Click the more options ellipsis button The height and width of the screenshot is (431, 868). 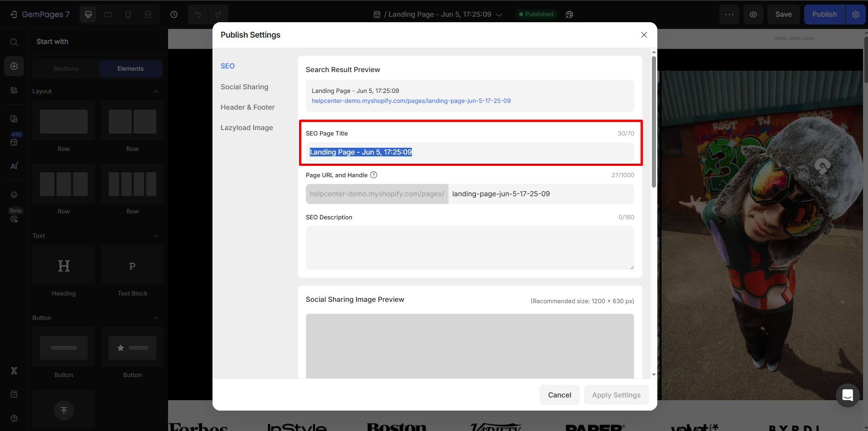[x=729, y=15]
